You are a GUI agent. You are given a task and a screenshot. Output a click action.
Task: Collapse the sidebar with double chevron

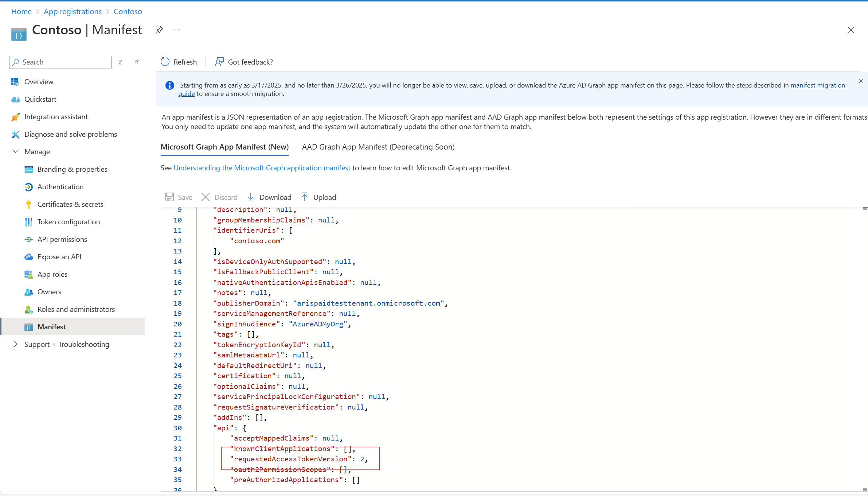pyautogui.click(x=137, y=62)
